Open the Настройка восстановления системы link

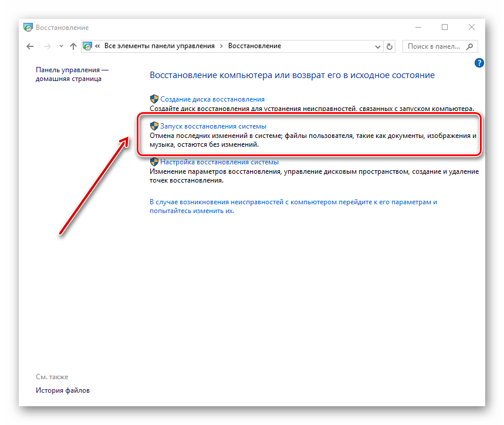(x=219, y=162)
